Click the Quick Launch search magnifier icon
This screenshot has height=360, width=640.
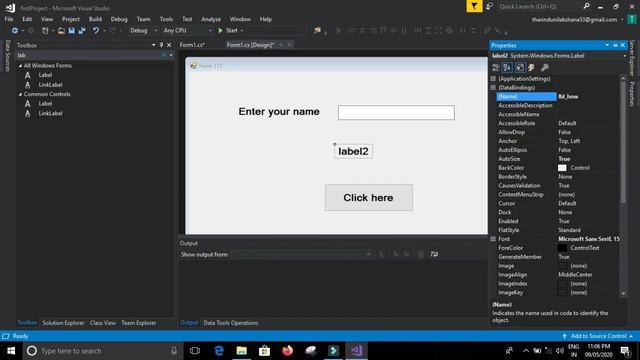586,6
